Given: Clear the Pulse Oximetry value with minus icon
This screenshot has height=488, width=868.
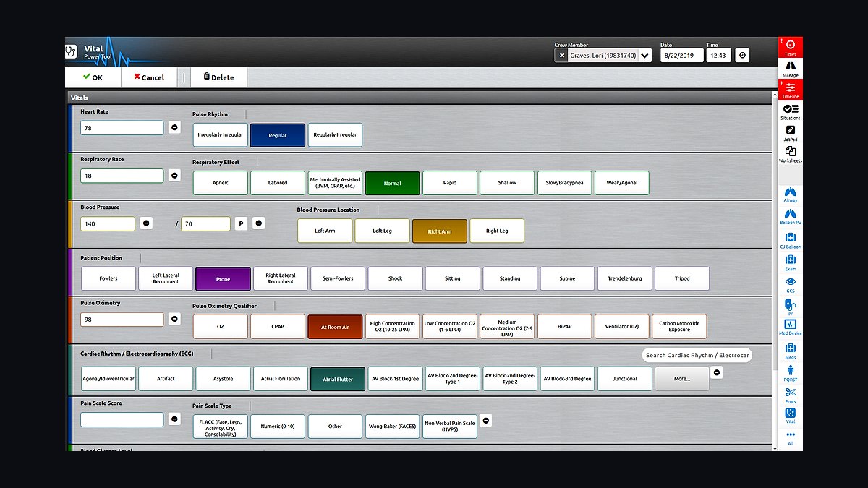Looking at the screenshot, I should point(174,319).
